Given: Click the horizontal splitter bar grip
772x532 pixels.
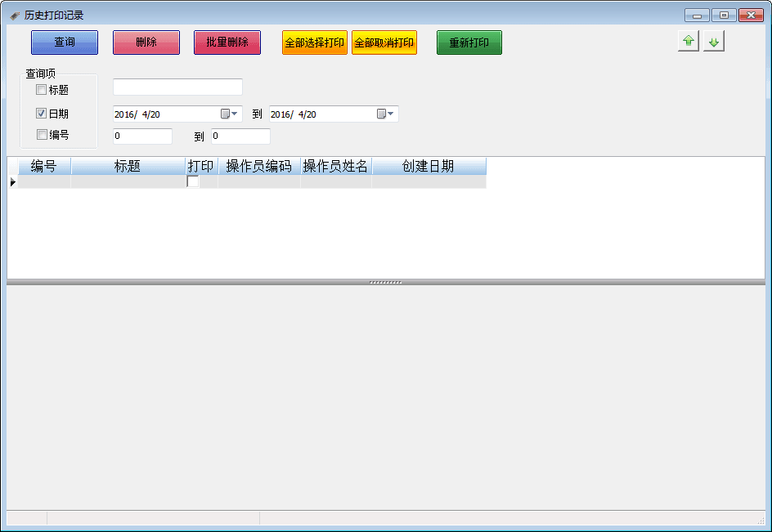Looking at the screenshot, I should [x=385, y=282].
